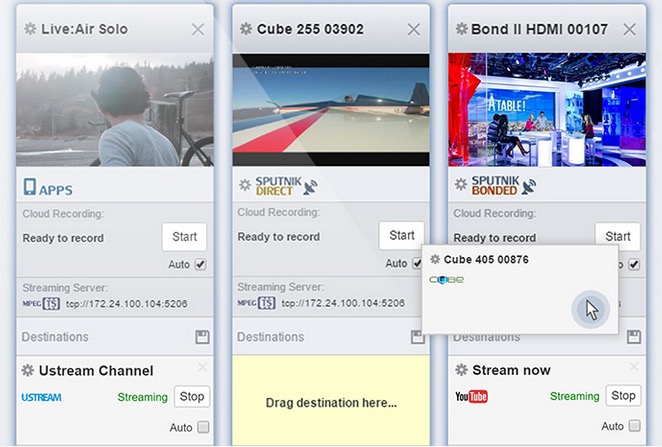
Task: Open settings gear for Cube 255 03902
Action: [x=246, y=29]
